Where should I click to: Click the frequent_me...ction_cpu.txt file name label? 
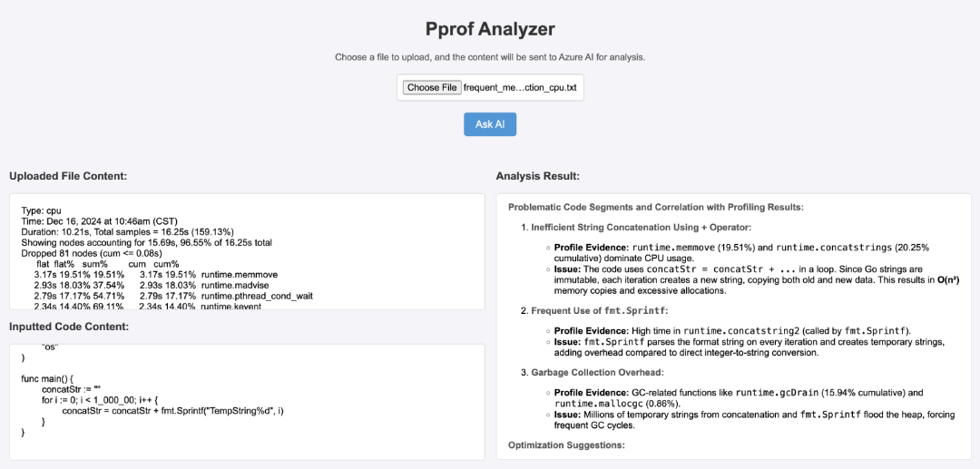click(519, 88)
